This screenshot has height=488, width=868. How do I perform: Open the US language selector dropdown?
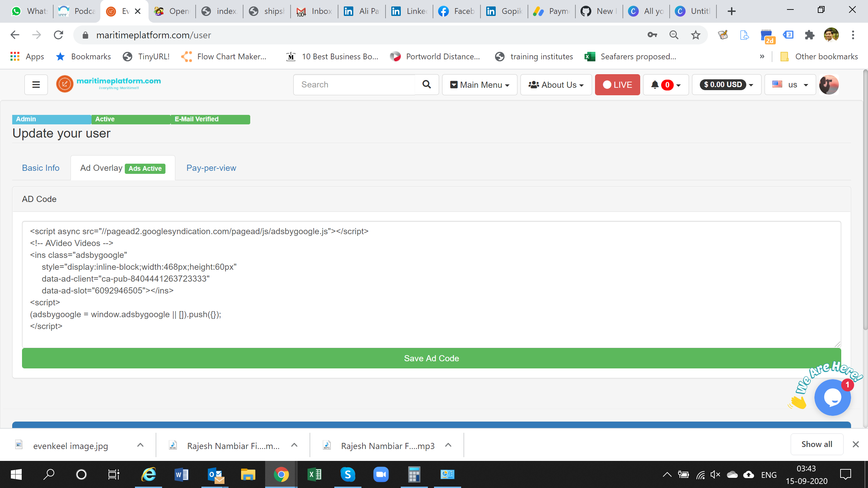point(790,84)
